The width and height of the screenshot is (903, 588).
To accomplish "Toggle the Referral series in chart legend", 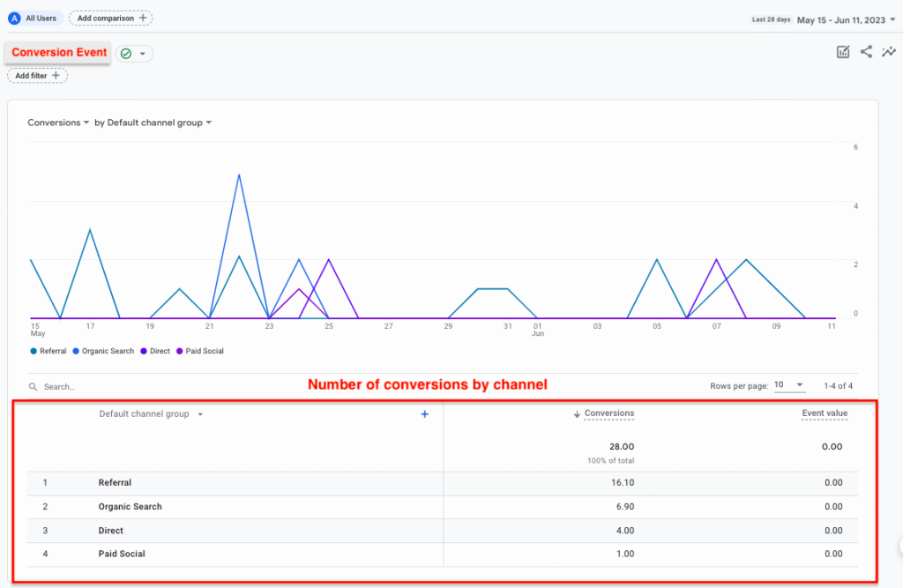I will coord(51,351).
